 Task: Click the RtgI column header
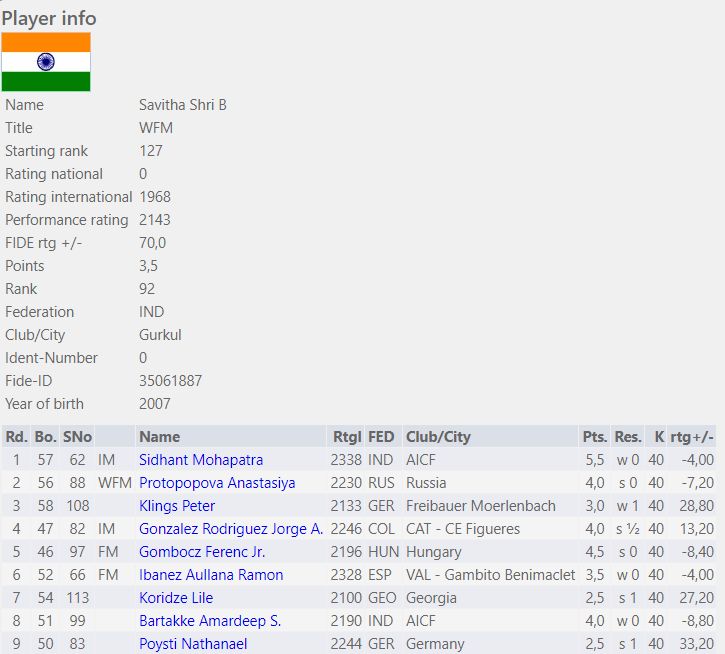(345, 437)
